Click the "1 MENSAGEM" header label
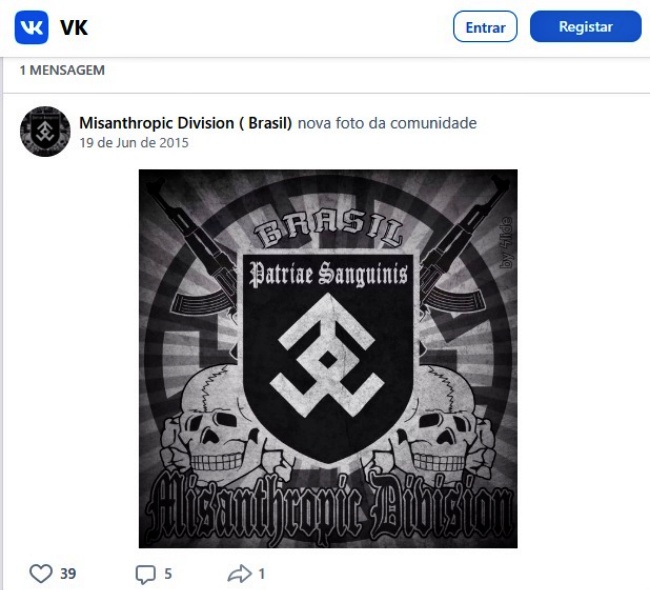Screen dimensions: 650x590 point(62,70)
